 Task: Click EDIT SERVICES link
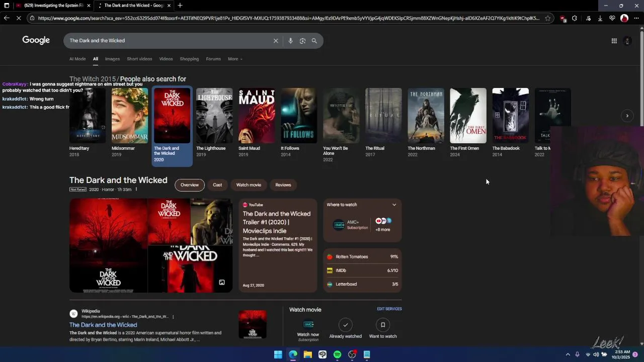389,309
